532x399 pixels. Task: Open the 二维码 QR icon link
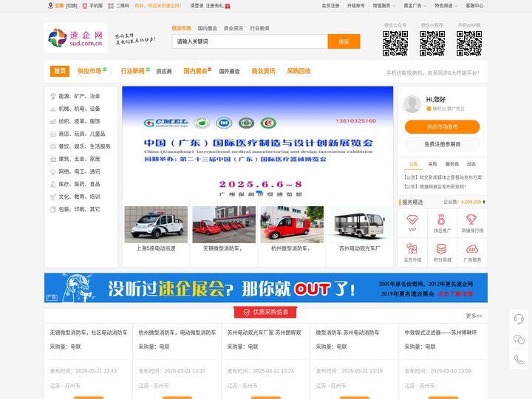point(111,6)
